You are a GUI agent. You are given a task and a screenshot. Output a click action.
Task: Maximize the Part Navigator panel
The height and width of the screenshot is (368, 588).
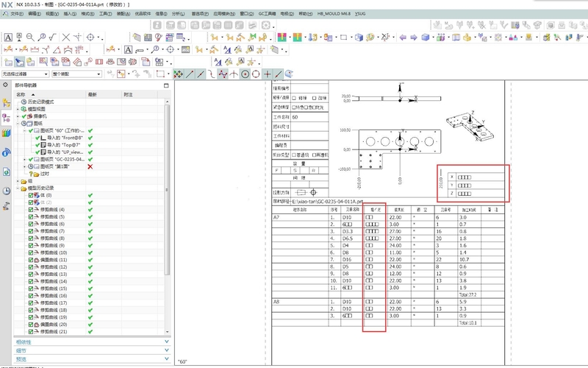click(166, 85)
